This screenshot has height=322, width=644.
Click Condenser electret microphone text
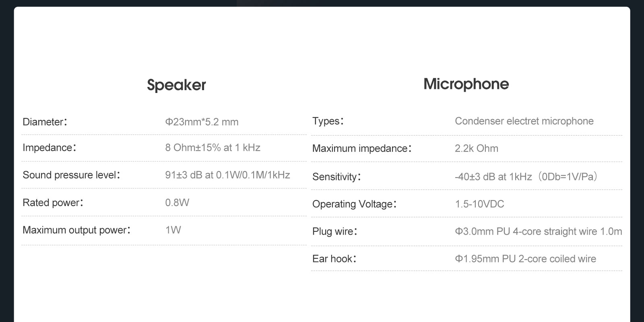524,121
